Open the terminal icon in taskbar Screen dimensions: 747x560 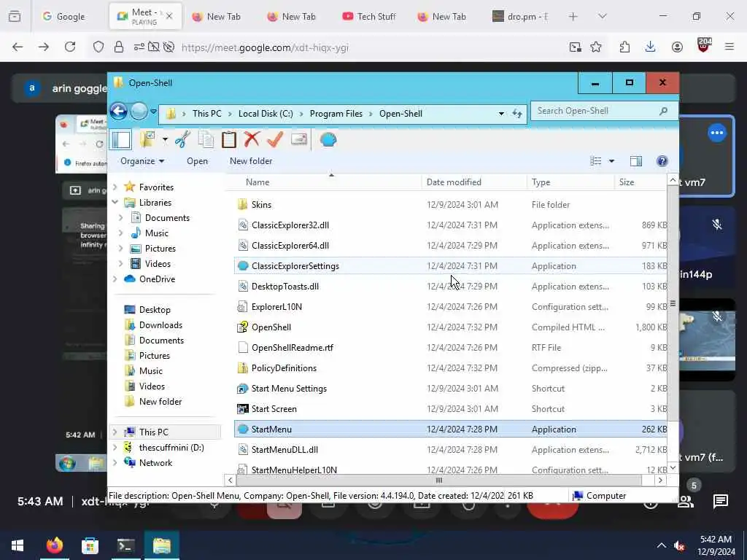coord(125,545)
